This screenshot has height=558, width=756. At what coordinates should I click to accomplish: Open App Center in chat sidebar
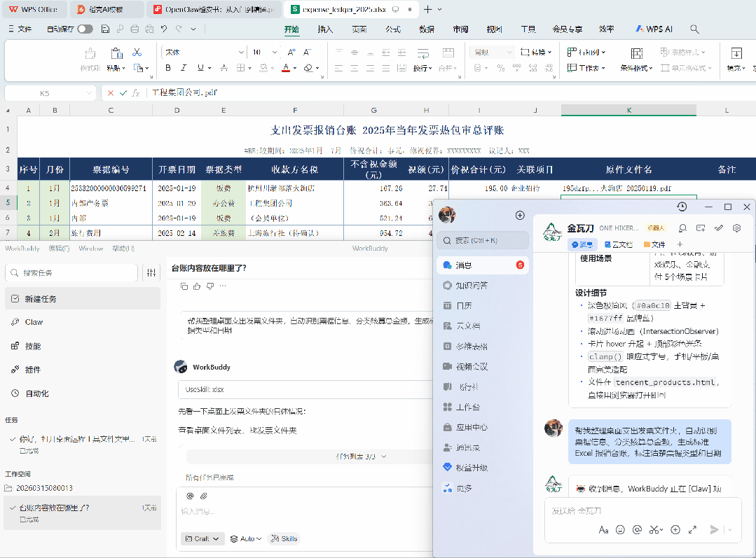(x=483, y=427)
